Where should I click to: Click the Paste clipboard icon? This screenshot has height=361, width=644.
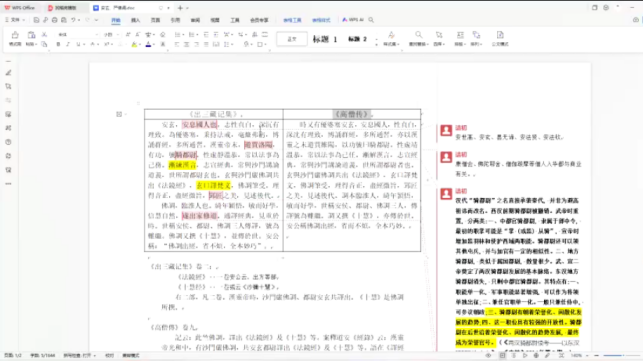[x=31, y=35]
